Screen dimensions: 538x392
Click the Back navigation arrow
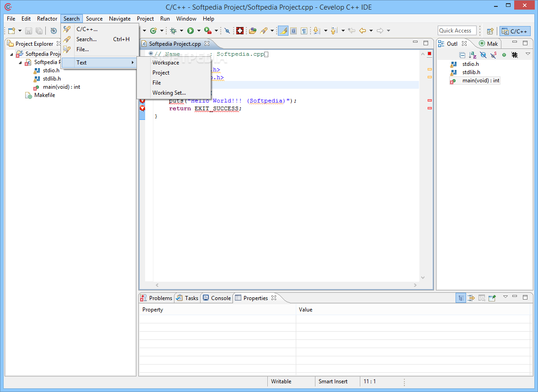363,31
